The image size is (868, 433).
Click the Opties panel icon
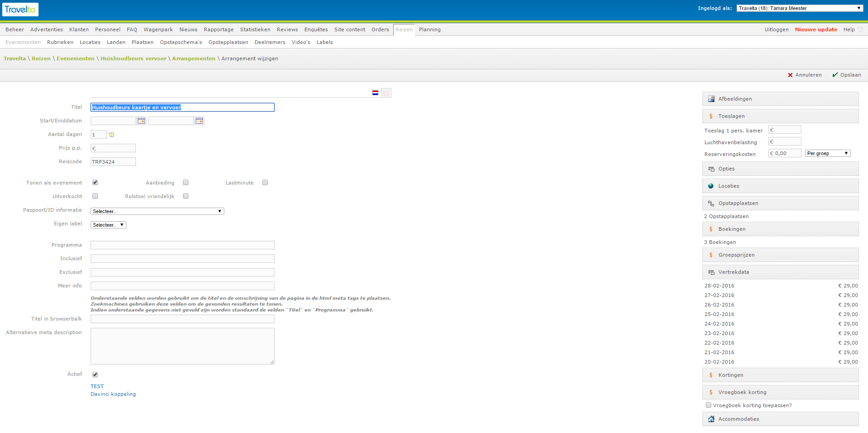(x=711, y=169)
